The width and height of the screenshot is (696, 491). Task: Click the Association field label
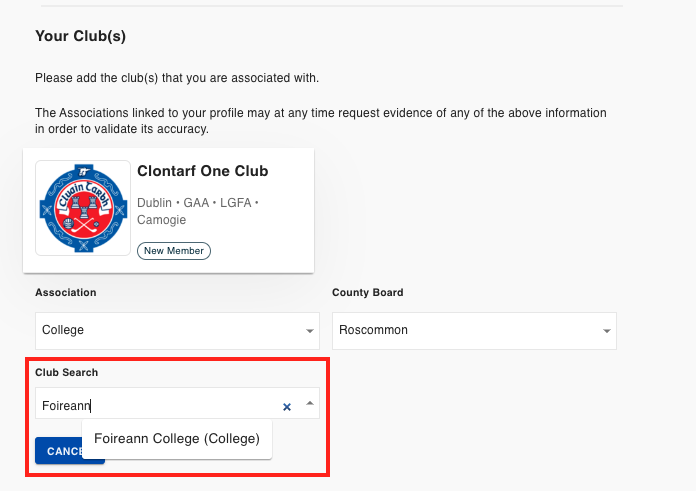point(66,293)
